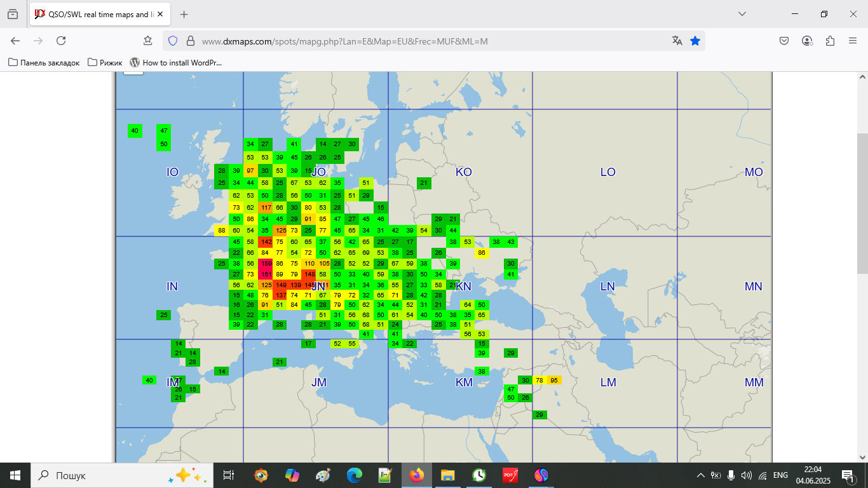Image resolution: width=868 pixels, height=488 pixels.
Task: Open the green clock app in taskbar
Action: 479,475
